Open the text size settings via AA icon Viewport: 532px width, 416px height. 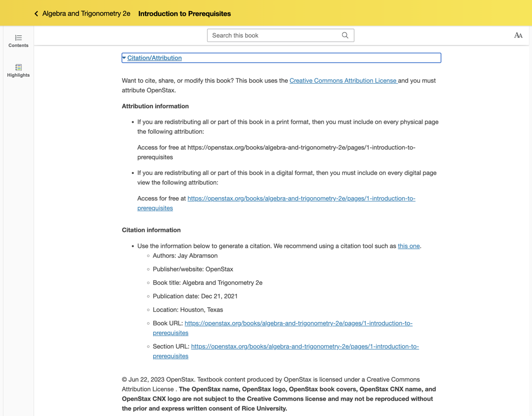point(518,35)
